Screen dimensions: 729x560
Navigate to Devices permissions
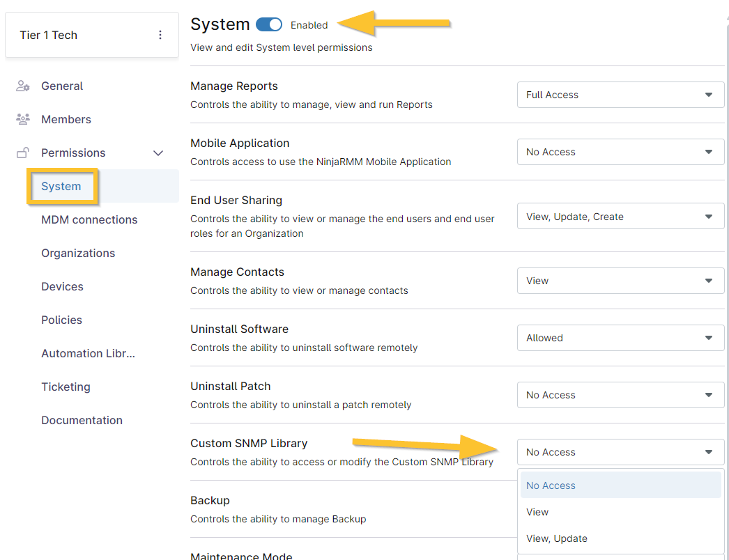pos(62,287)
